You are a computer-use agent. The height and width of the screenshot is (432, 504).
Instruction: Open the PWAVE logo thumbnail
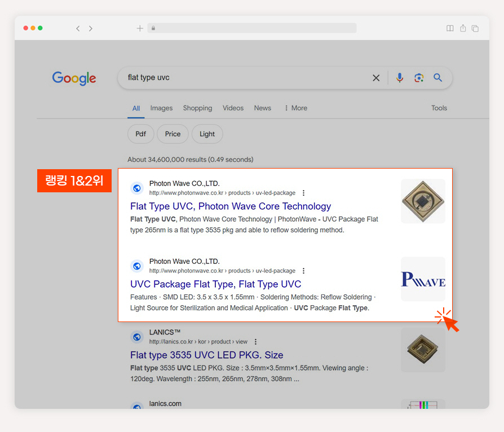[x=423, y=279]
